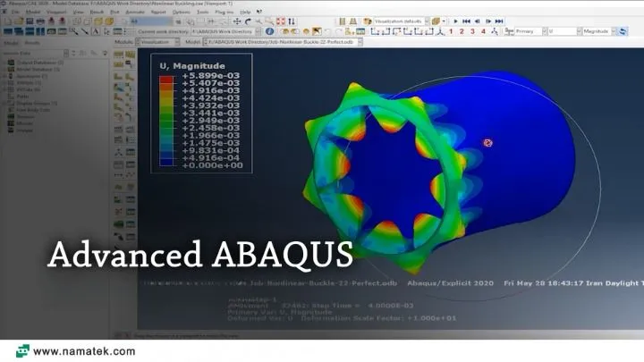
Task: Click the isometric view icon before 1
Action: pyautogui.click(x=440, y=31)
